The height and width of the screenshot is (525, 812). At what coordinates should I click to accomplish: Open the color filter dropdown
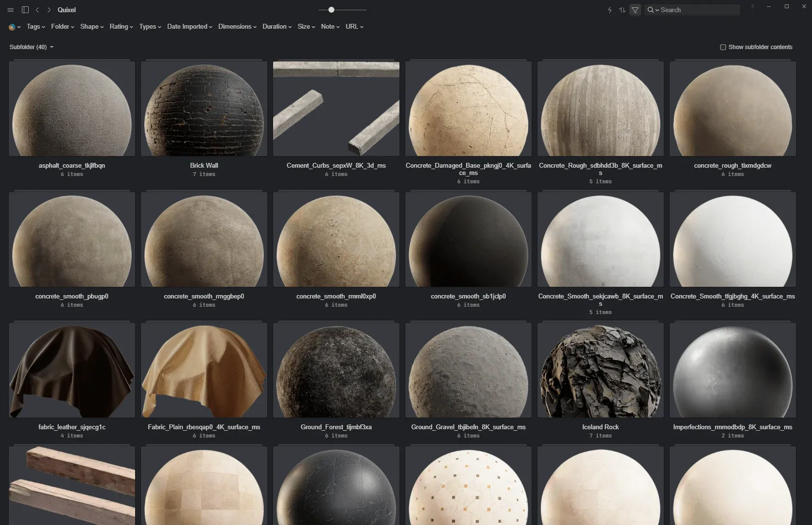pos(15,27)
